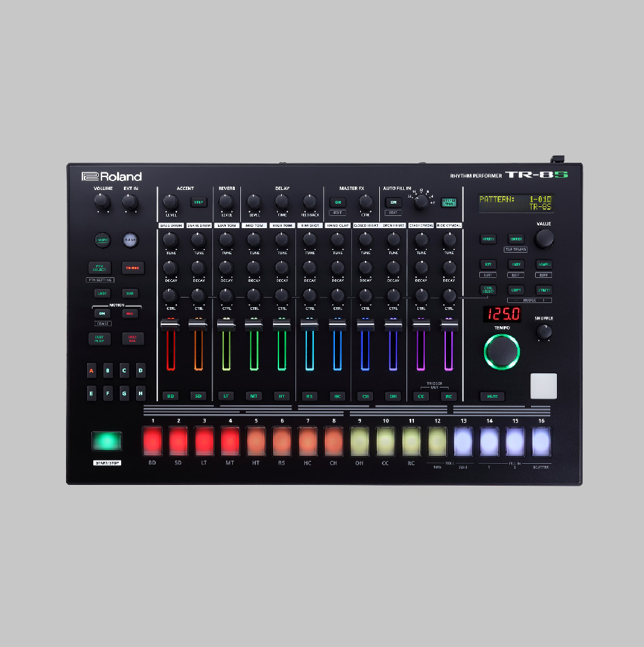Viewport: 644px width, 647px height.
Task: Click the COPY button
Action: [516, 290]
